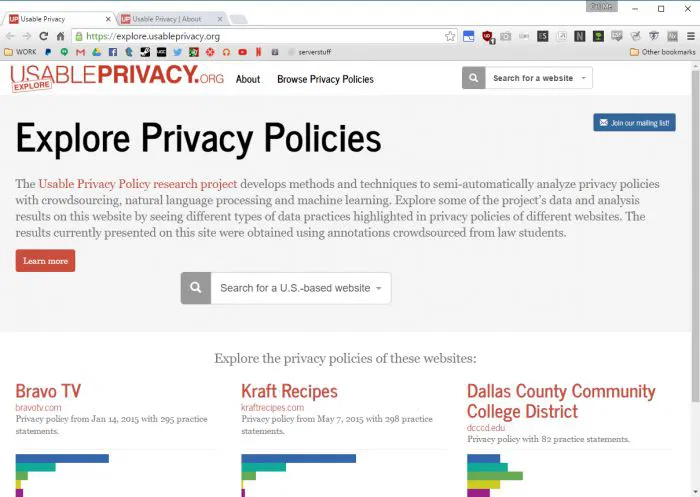
Task: Click the UsablePrivacy.org Explore logo
Action: [117, 77]
